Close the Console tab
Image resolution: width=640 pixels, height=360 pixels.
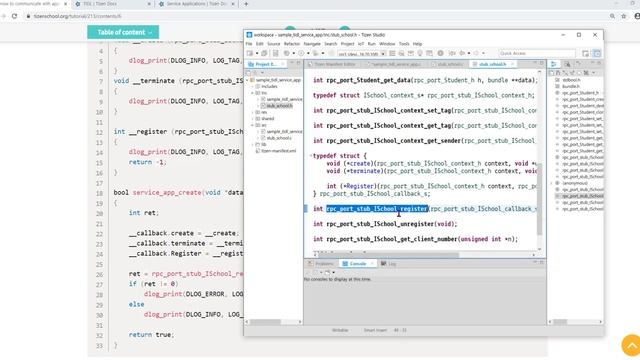(x=371, y=264)
